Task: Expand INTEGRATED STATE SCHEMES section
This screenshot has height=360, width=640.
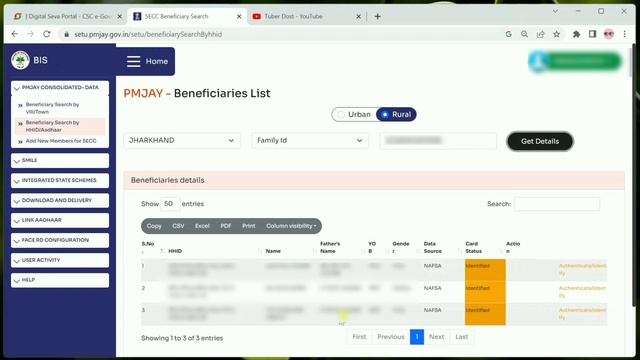Action: coord(60,180)
